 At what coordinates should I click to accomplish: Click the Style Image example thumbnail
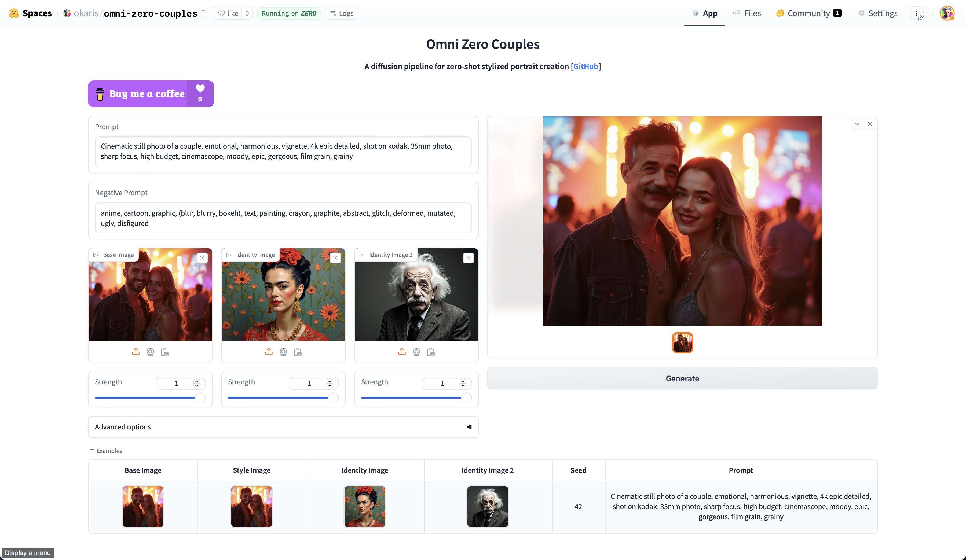pyautogui.click(x=251, y=506)
